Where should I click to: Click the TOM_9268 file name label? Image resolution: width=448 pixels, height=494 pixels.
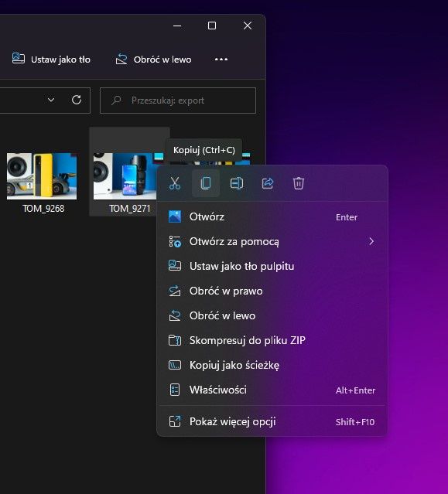click(43, 209)
